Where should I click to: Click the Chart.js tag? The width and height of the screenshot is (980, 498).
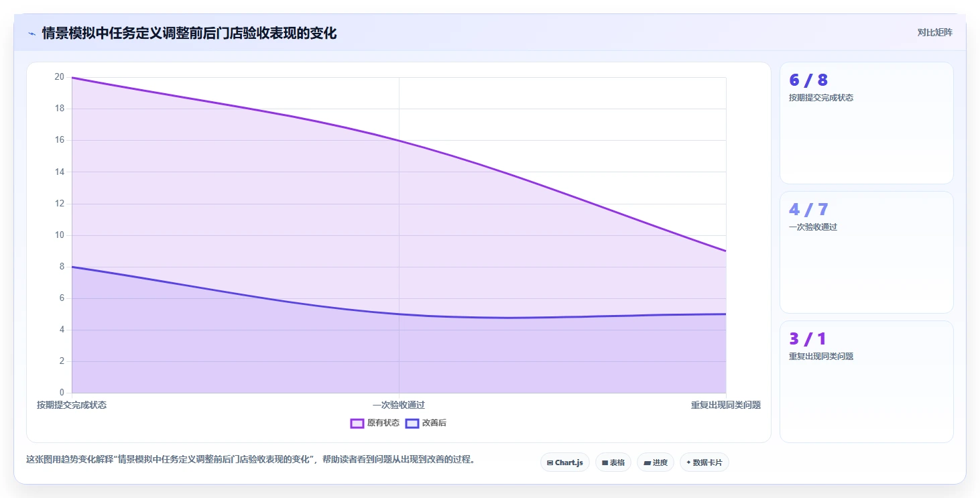pyautogui.click(x=565, y=462)
